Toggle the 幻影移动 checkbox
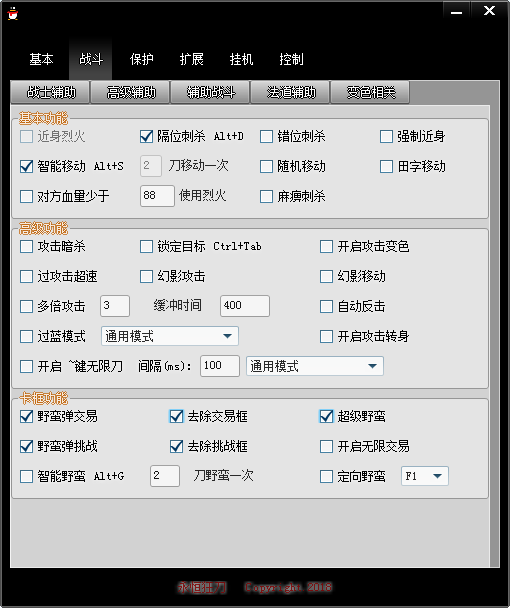Viewport: 510px width, 608px height. (x=326, y=276)
